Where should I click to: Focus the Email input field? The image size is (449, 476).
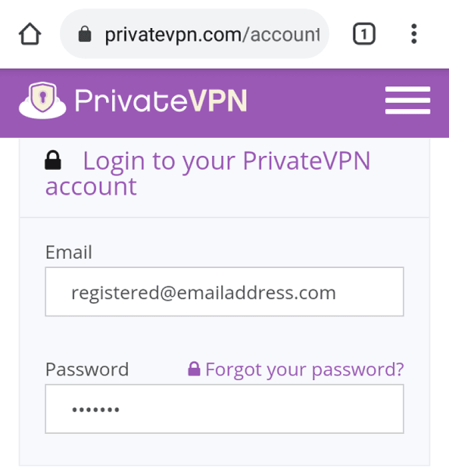pos(224,292)
